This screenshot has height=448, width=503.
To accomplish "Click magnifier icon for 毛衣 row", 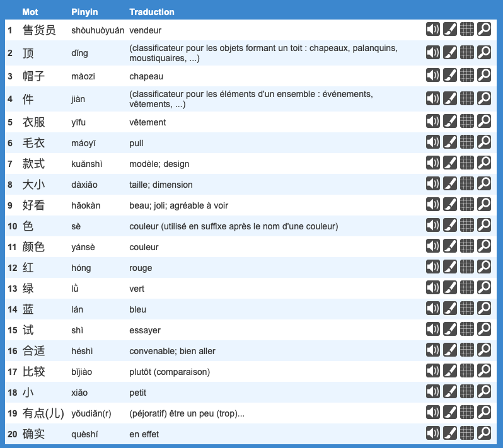I will pos(483,143).
